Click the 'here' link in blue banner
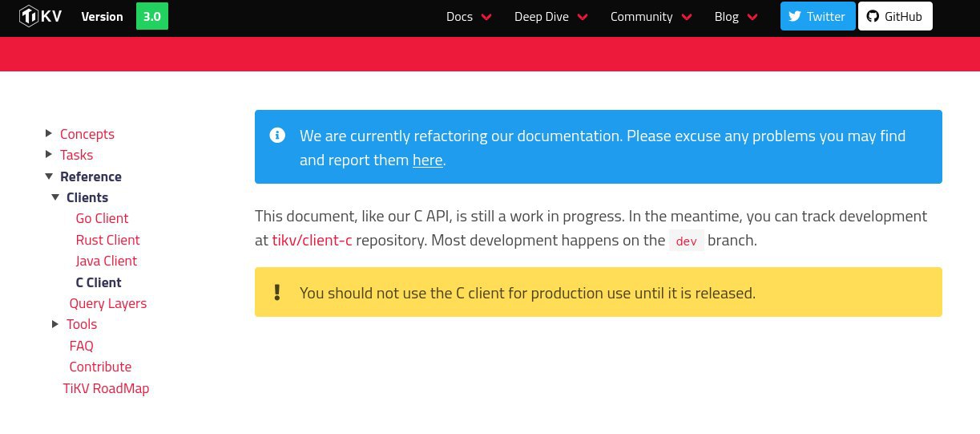The height and width of the screenshot is (434, 980). (427, 160)
